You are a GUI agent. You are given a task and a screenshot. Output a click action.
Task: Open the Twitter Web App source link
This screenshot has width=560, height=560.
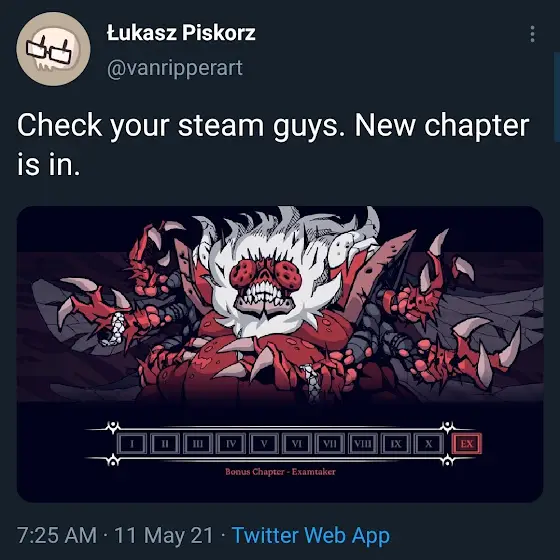[x=311, y=535]
